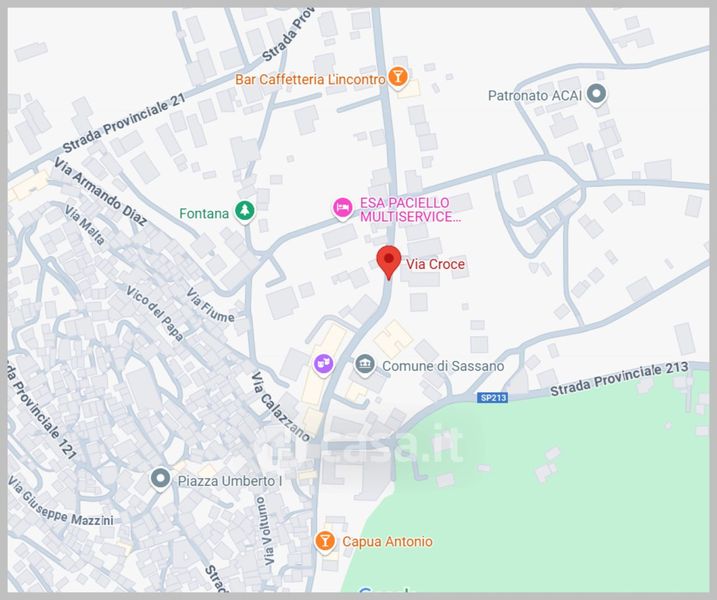Click the red Via Croce location pin
The width and height of the screenshot is (717, 600).
point(389,262)
